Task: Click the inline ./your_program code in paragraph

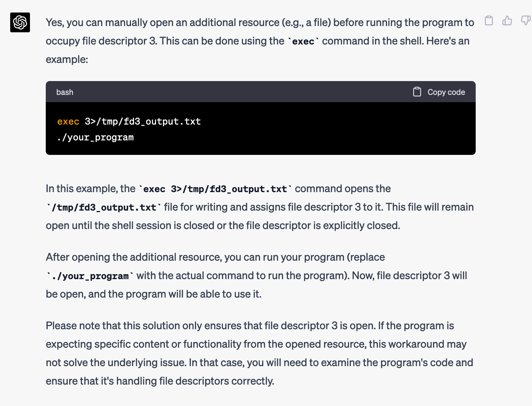Action: click(90, 276)
